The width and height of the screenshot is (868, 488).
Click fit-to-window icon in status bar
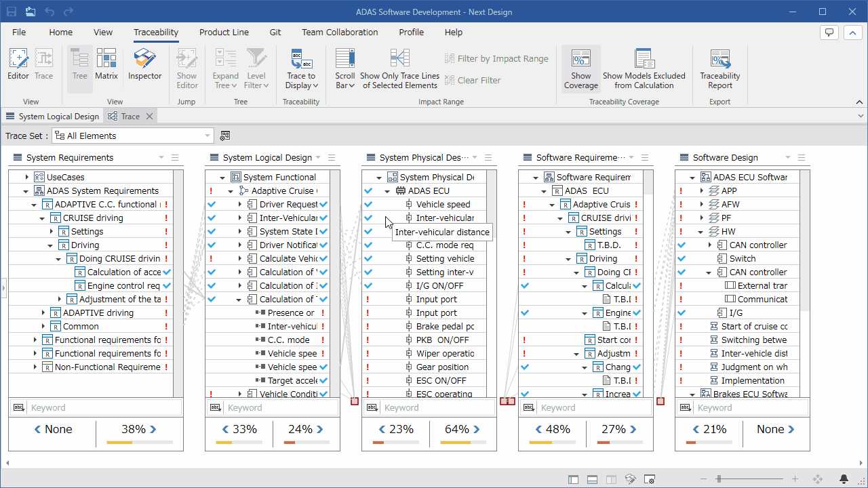coord(818,479)
